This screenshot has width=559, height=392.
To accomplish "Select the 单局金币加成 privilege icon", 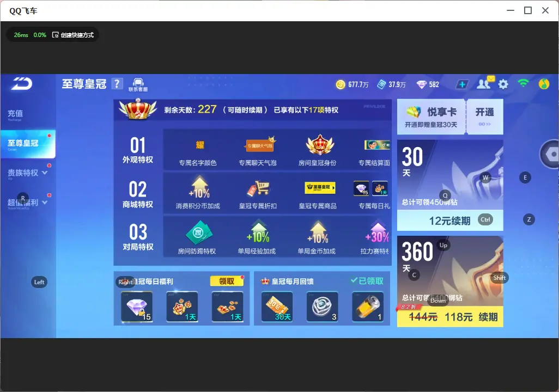I will click(318, 232).
